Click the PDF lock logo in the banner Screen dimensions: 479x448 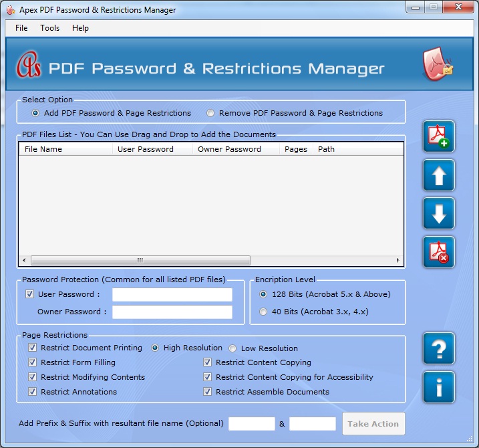point(438,64)
